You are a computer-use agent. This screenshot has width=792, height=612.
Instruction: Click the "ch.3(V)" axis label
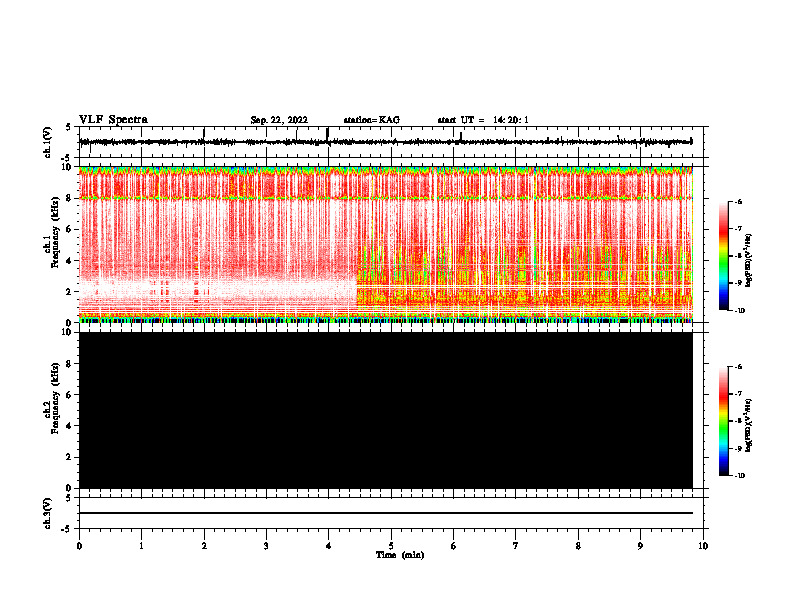click(x=47, y=513)
